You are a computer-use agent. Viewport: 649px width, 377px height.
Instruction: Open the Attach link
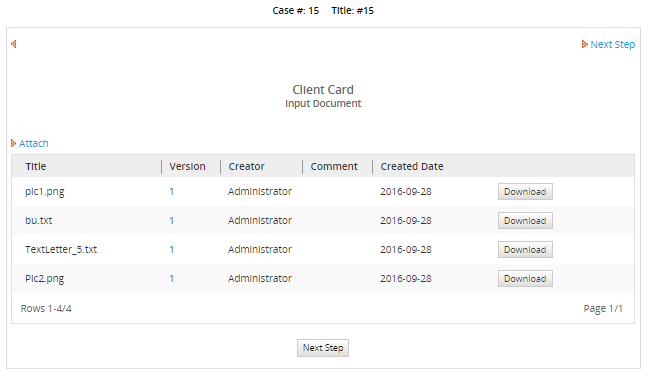(x=34, y=143)
